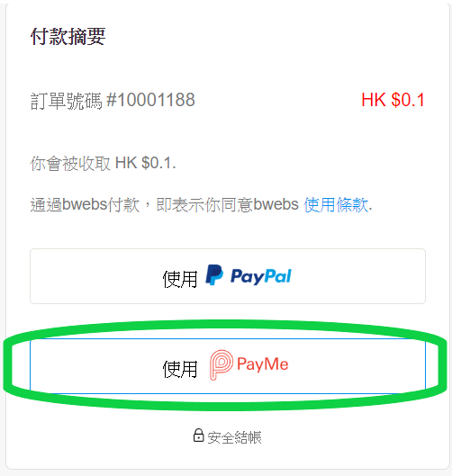Click order number #10001188

tap(150, 100)
